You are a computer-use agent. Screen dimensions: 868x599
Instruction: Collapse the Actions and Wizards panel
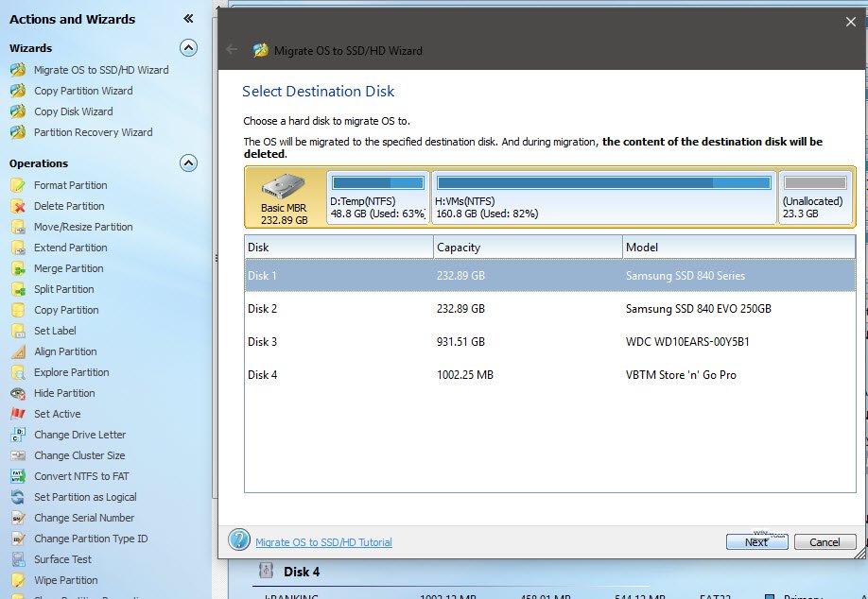188,19
